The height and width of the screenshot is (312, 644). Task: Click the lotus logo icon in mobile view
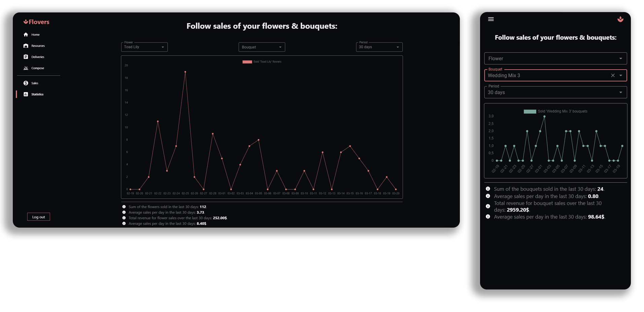[x=620, y=19]
